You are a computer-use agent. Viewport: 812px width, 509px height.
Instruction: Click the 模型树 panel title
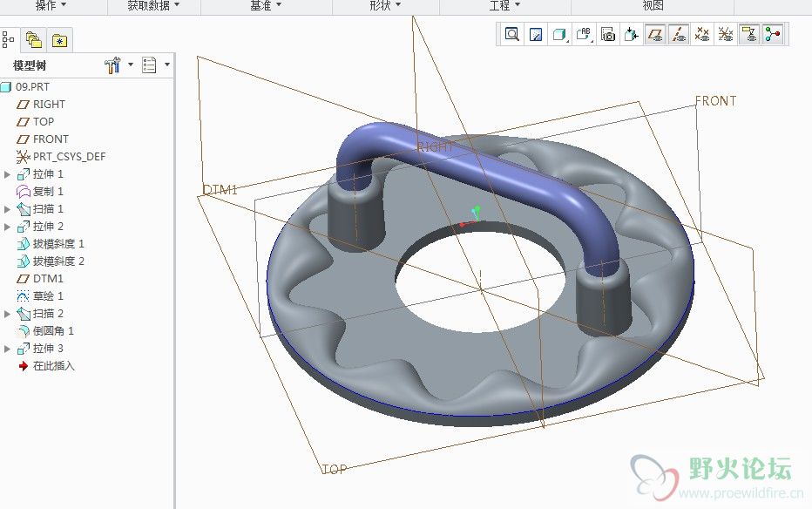tap(30, 65)
